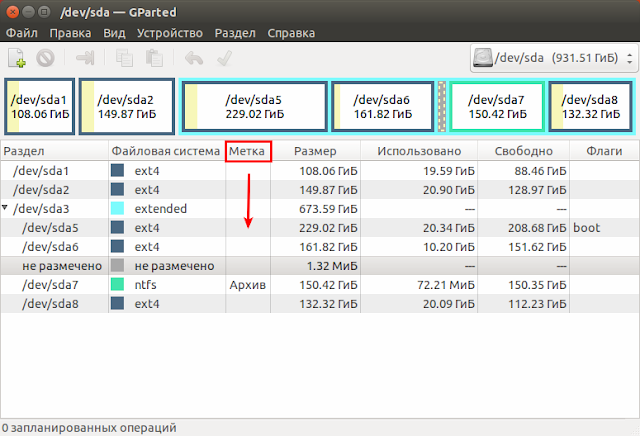Click the Метка column header

(x=248, y=151)
